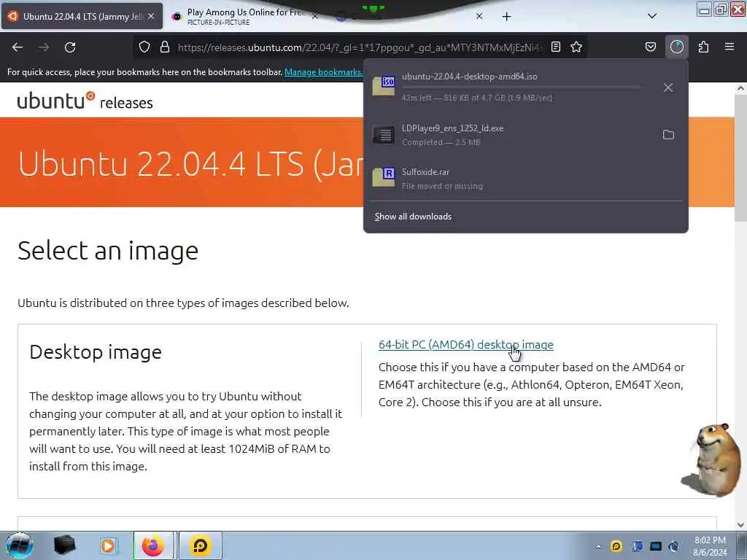Click the ubuntu-22.04.4-desktop-amd64.iso file icon
The image size is (747, 560).
click(x=384, y=86)
